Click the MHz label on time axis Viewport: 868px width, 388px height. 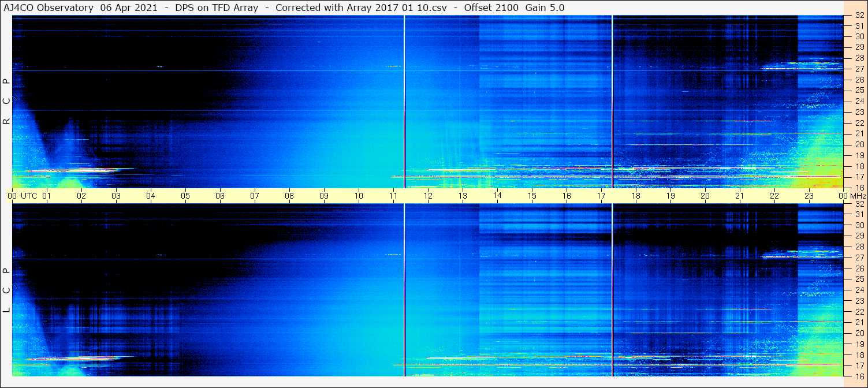click(858, 196)
